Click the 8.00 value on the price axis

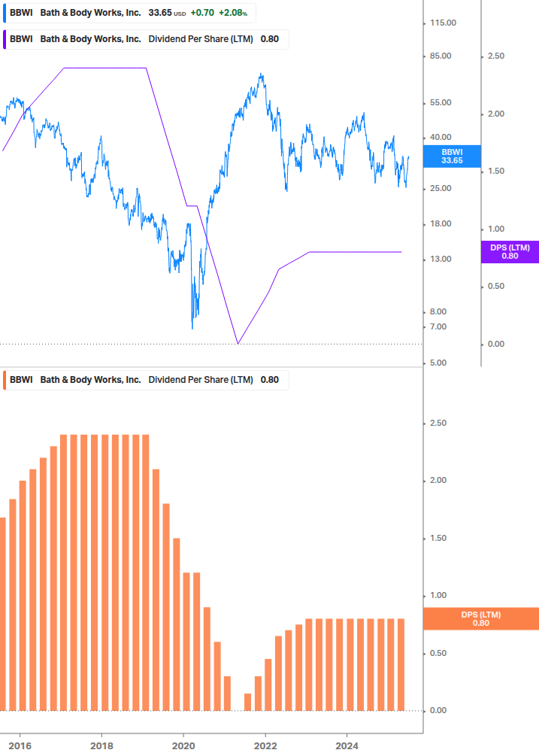(x=438, y=312)
